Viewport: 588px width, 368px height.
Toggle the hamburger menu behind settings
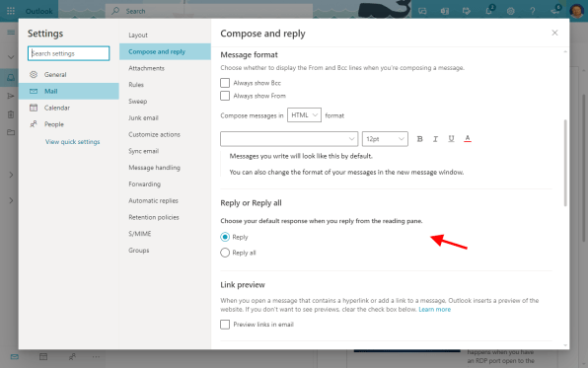11,33
